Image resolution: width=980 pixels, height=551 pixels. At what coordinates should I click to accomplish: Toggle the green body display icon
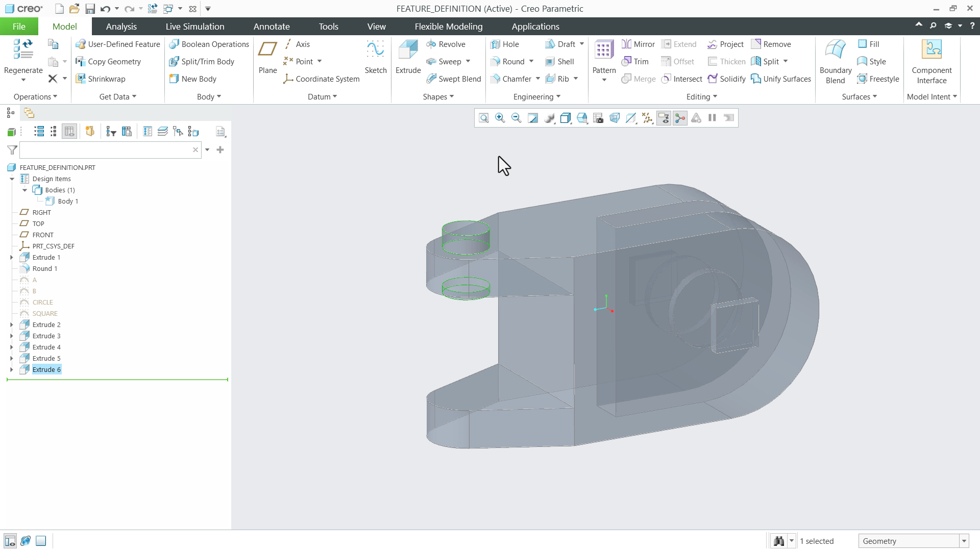pyautogui.click(x=11, y=132)
